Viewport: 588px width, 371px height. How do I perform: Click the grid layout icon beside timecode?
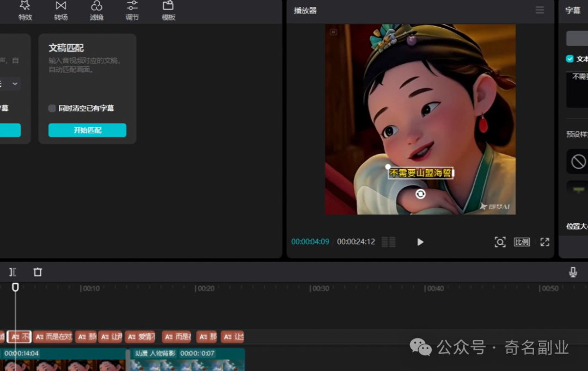coord(389,242)
